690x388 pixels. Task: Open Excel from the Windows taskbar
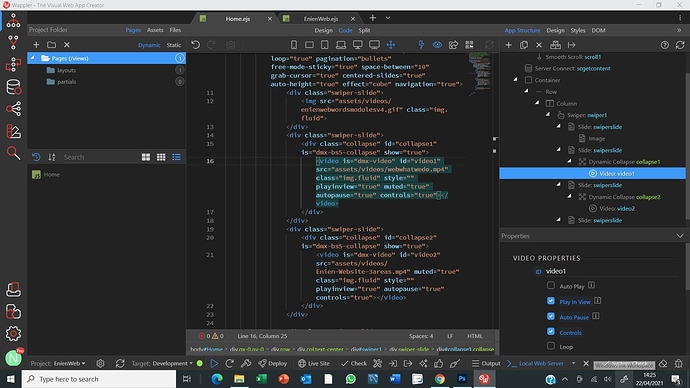(x=261, y=379)
